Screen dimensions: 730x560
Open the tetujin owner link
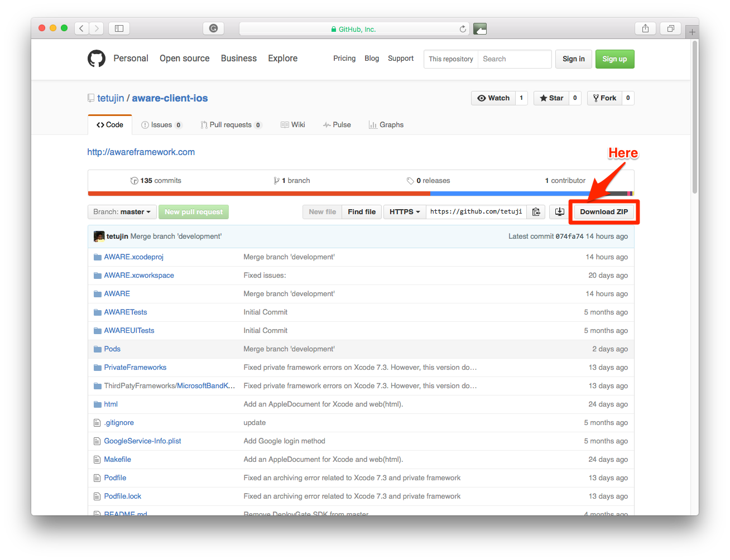tap(111, 98)
